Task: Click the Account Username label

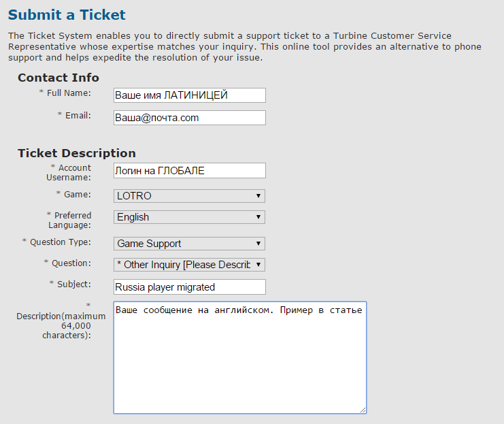Action: coord(69,172)
